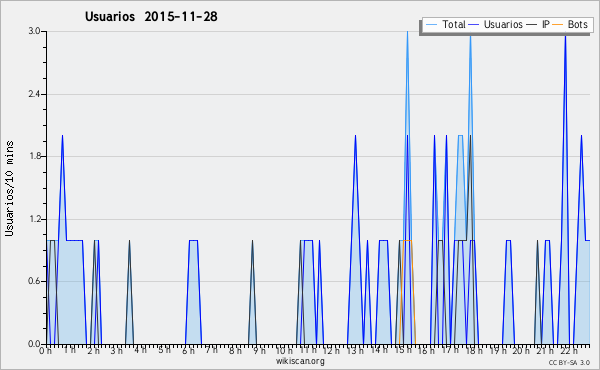Click the '4 h' x-axis label
The height and width of the screenshot is (370, 600).
(x=140, y=350)
